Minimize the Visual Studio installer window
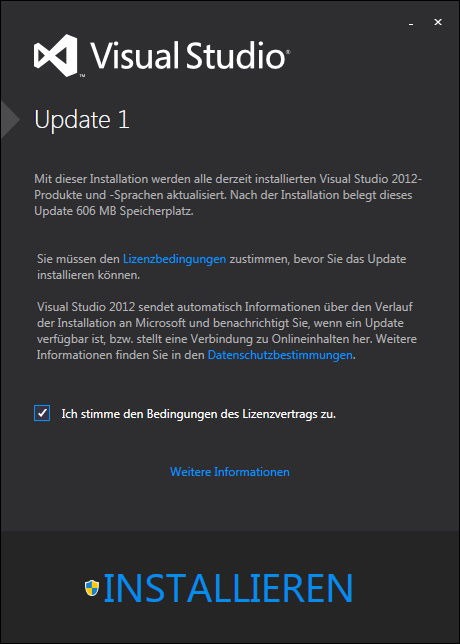The image size is (460, 644). (411, 25)
